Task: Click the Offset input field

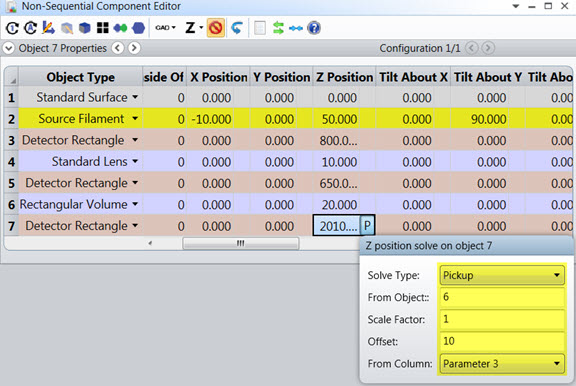Action: pos(502,341)
